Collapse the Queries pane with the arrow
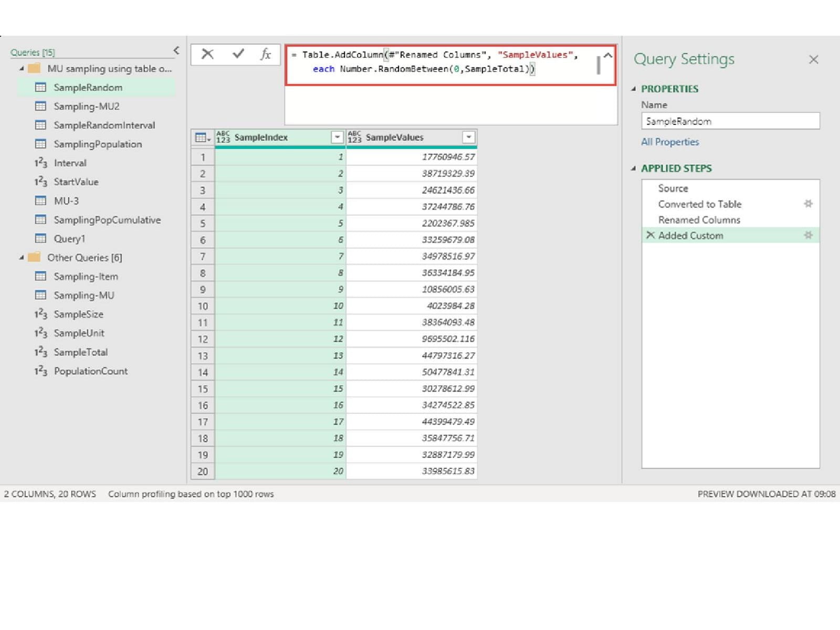840x630 pixels. point(176,50)
